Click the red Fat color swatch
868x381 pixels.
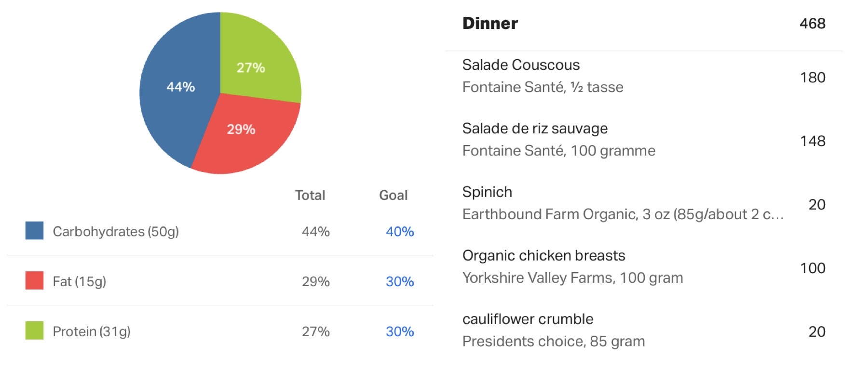[x=34, y=280]
